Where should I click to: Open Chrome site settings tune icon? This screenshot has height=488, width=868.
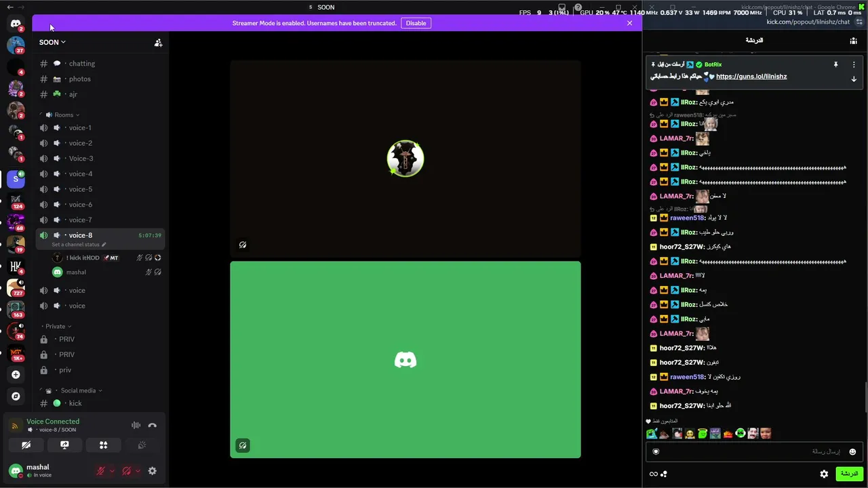click(x=859, y=22)
